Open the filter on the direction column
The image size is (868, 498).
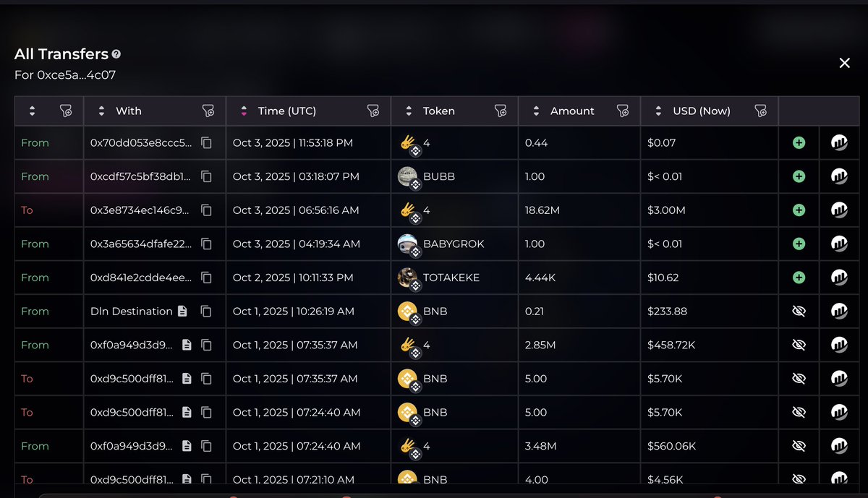pos(66,111)
